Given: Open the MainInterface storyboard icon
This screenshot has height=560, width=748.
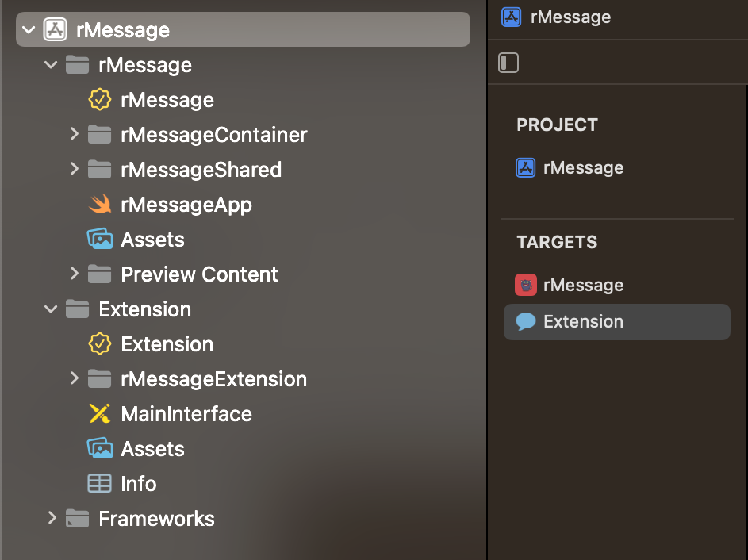Looking at the screenshot, I should coord(99,414).
